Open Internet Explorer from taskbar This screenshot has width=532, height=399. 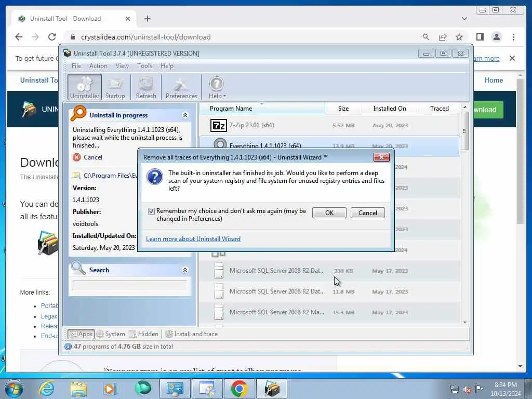click(x=46, y=389)
